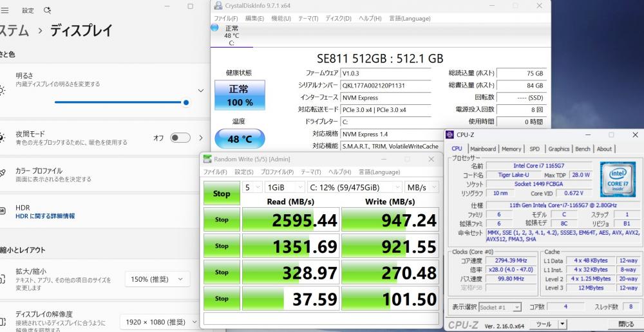Expand the 明るさ brightness section chevron
The width and height of the screenshot is (644, 332).
click(x=201, y=91)
